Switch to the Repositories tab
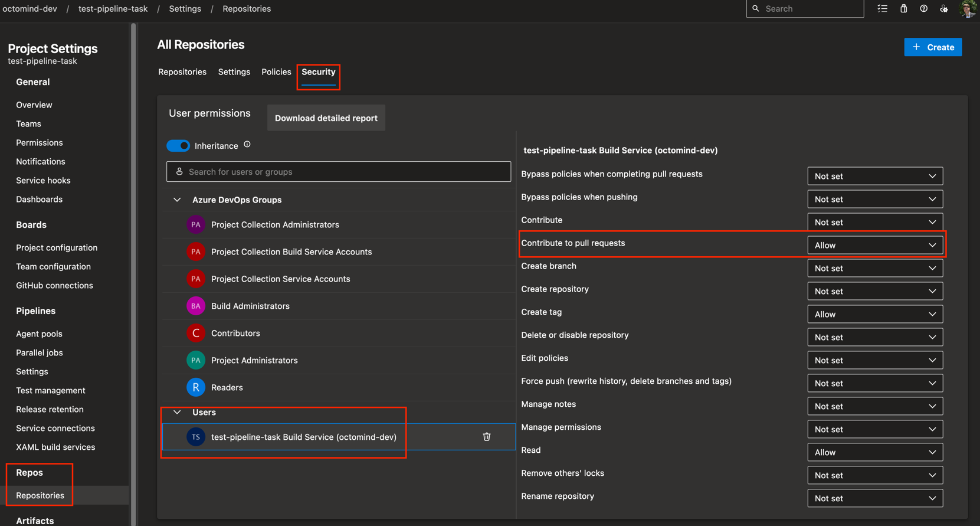Screen dimensions: 980x526 (x=182, y=72)
